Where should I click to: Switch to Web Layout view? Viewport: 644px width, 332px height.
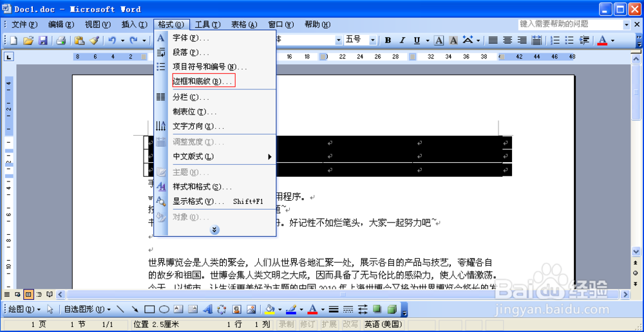click(17, 294)
